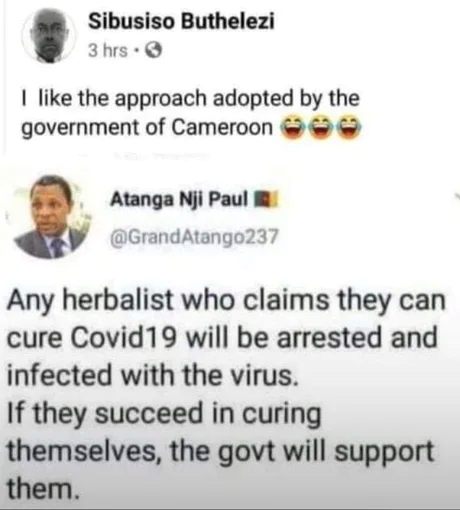Open the 3 hrs post timestamp
Viewport: 460px width, 510px height.
pyautogui.click(x=108, y=51)
